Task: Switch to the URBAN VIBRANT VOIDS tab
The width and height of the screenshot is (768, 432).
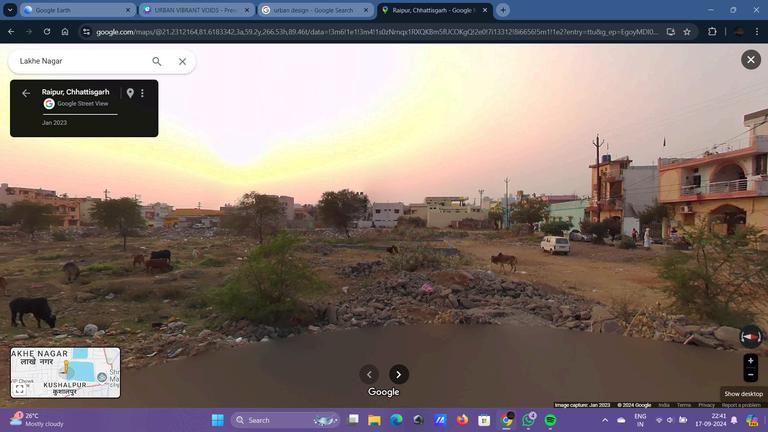Action: click(x=196, y=10)
